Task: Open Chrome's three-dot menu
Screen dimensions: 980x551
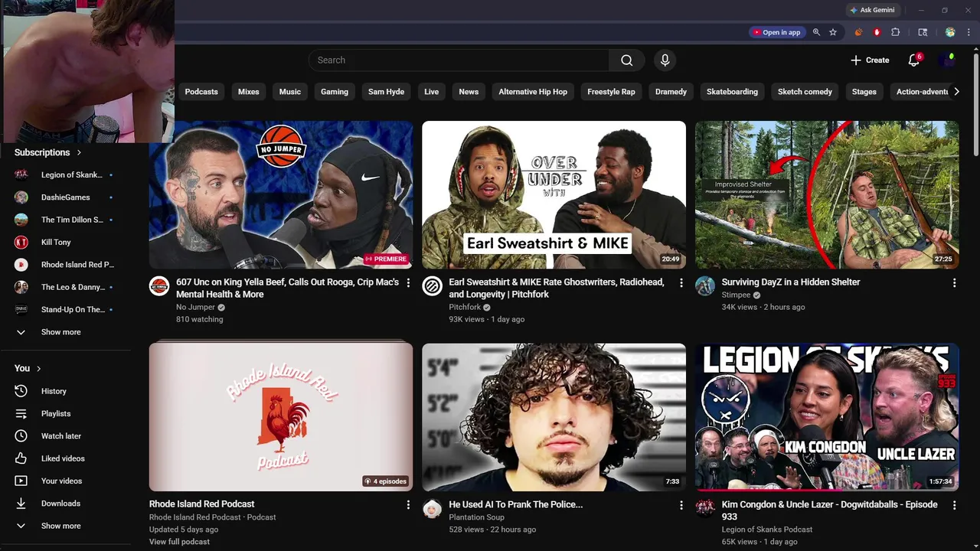Action: [969, 32]
